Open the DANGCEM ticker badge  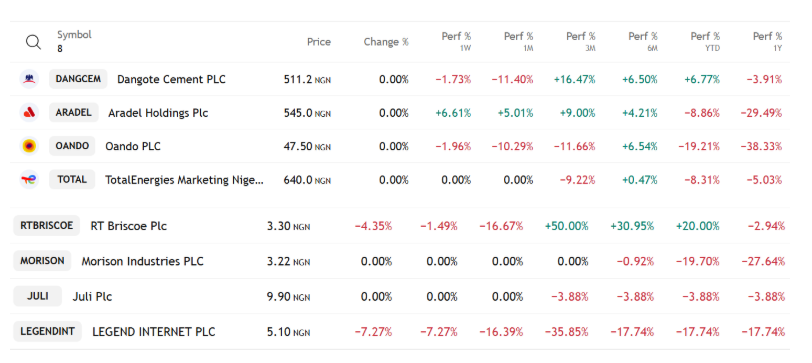[x=78, y=79]
